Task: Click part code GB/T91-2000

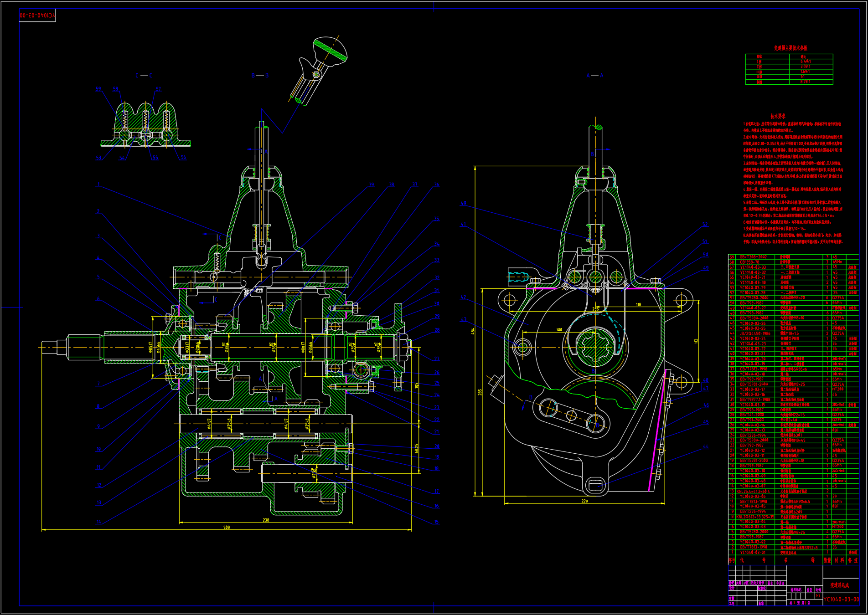Action: pos(752,420)
